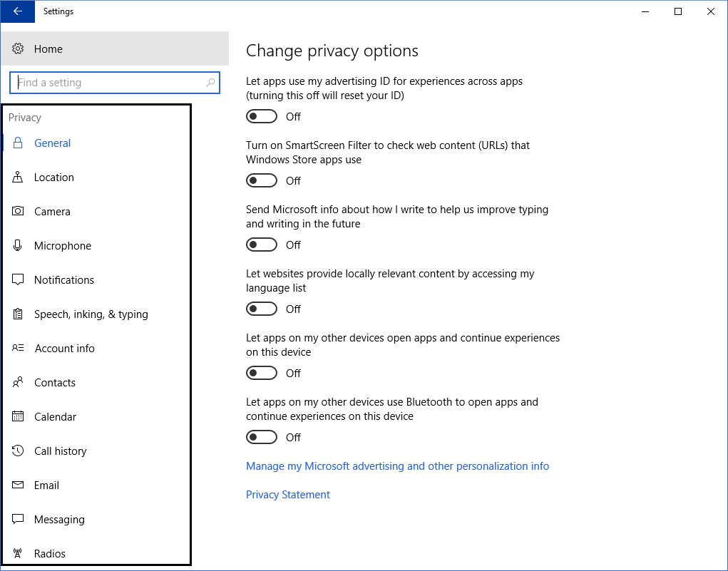The height and width of the screenshot is (571, 728).
Task: Click the Calendar icon in Privacy list
Action: tap(19, 417)
